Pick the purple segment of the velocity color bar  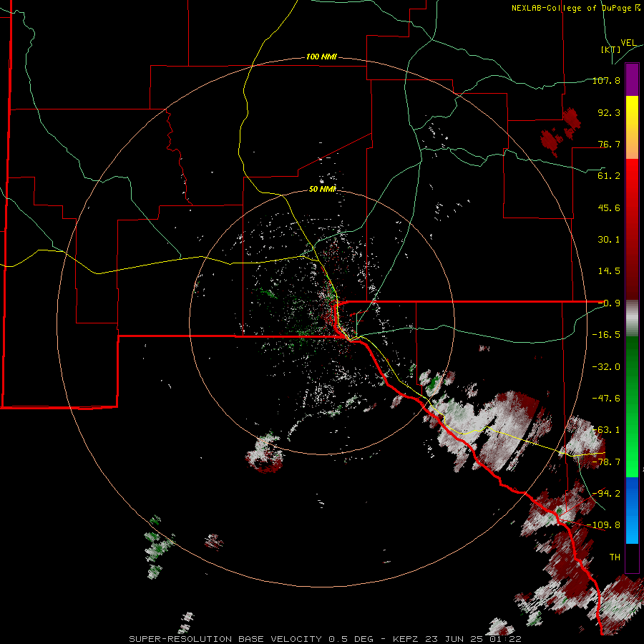(x=632, y=80)
